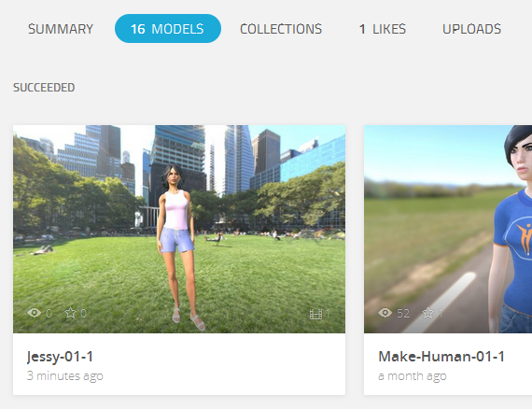The image size is (532, 409).
Task: Click the Succeeded section heading
Action: (44, 88)
